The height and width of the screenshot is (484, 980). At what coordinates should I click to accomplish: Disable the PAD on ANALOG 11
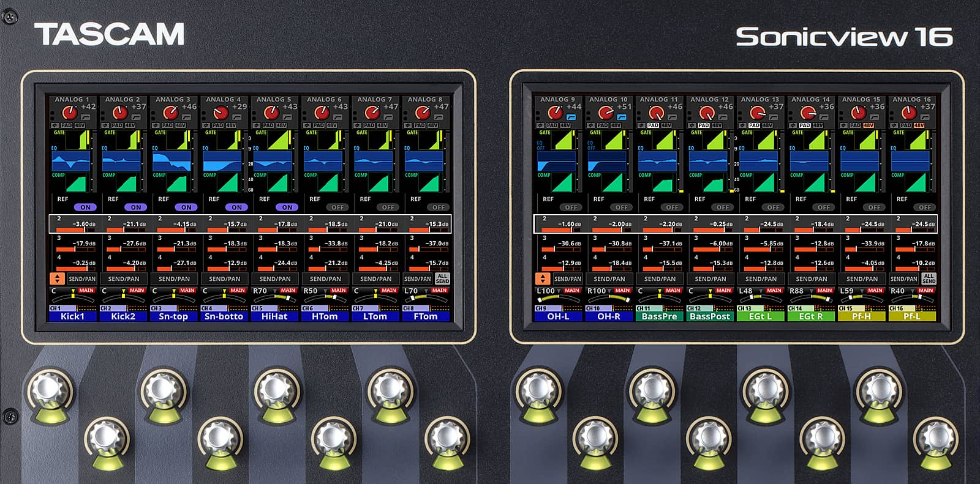click(653, 125)
